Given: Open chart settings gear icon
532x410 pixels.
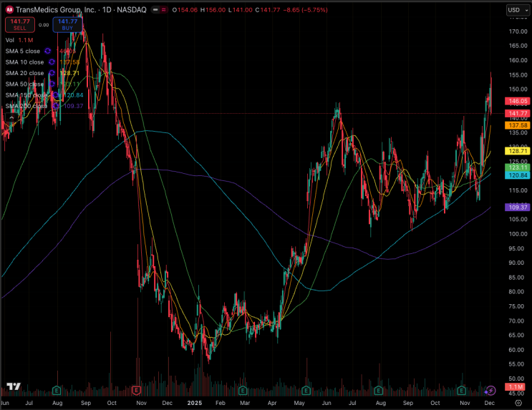Looking at the screenshot, I should pyautogui.click(x=518, y=403).
